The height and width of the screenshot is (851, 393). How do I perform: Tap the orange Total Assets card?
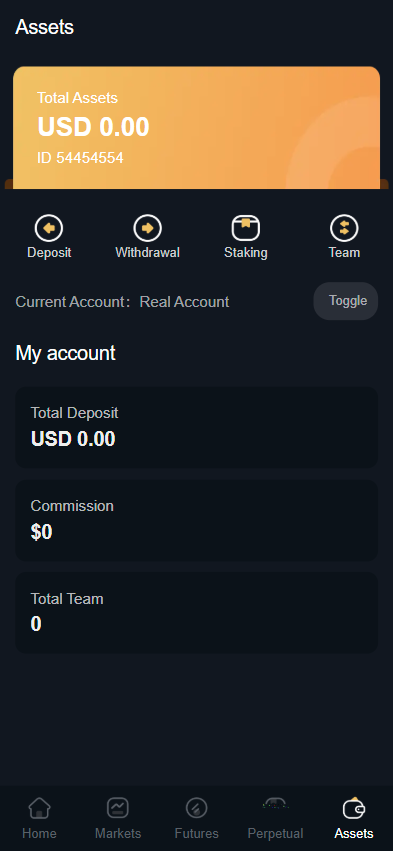(x=196, y=128)
